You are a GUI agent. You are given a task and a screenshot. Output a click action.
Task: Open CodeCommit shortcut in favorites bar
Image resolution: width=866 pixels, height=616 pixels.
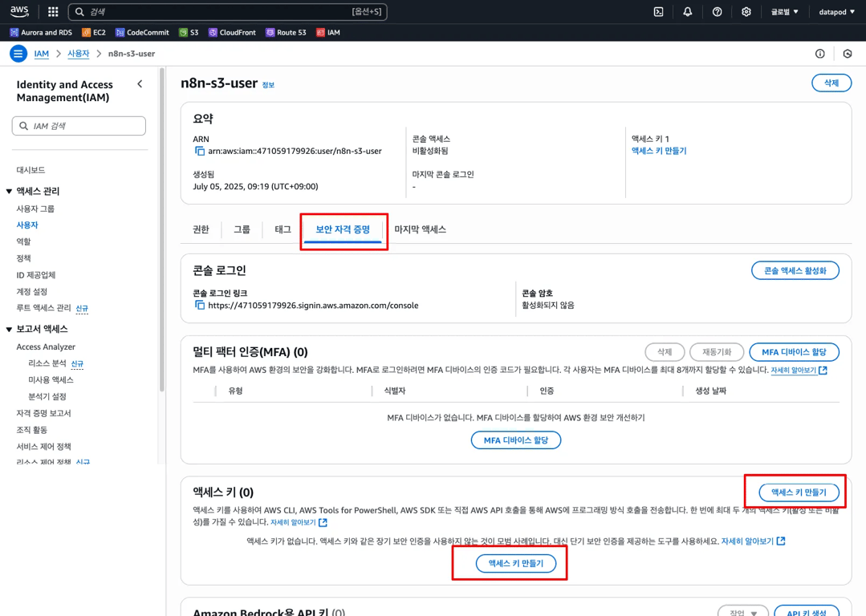[x=142, y=33]
